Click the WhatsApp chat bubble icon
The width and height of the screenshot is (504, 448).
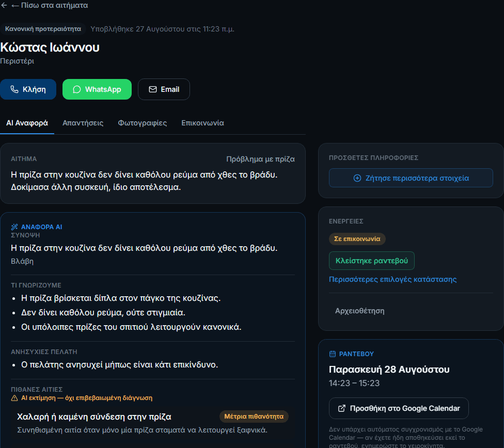click(x=77, y=89)
